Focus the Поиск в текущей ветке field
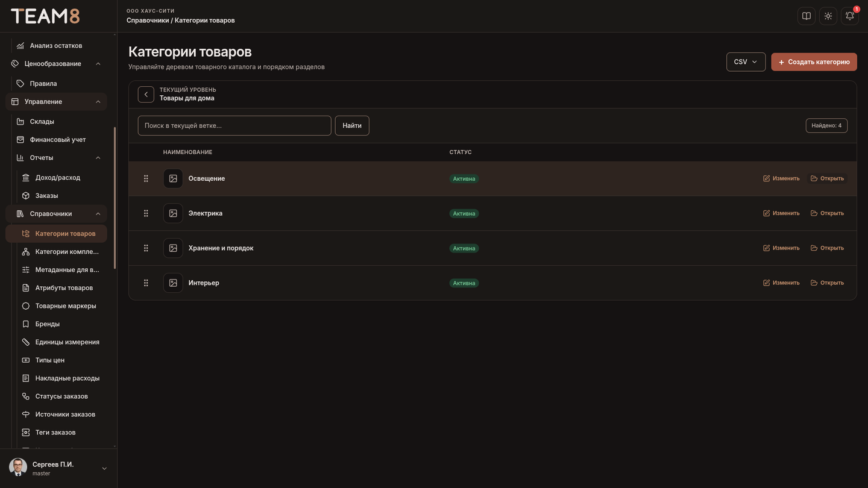The width and height of the screenshot is (868, 488). click(234, 126)
